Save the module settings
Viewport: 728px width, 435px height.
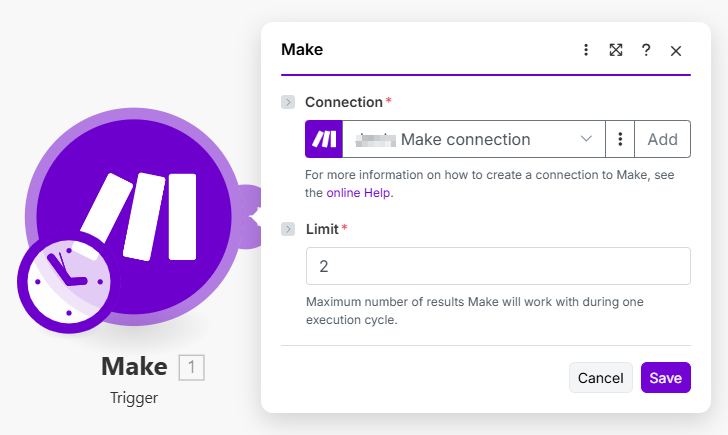pyautogui.click(x=665, y=378)
